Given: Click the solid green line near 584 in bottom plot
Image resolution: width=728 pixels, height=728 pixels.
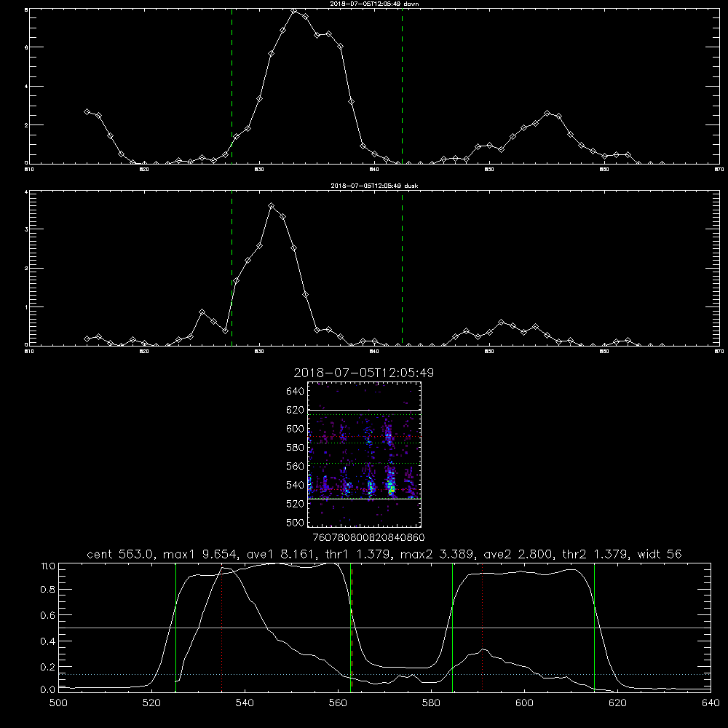Looking at the screenshot, I should 452,628.
